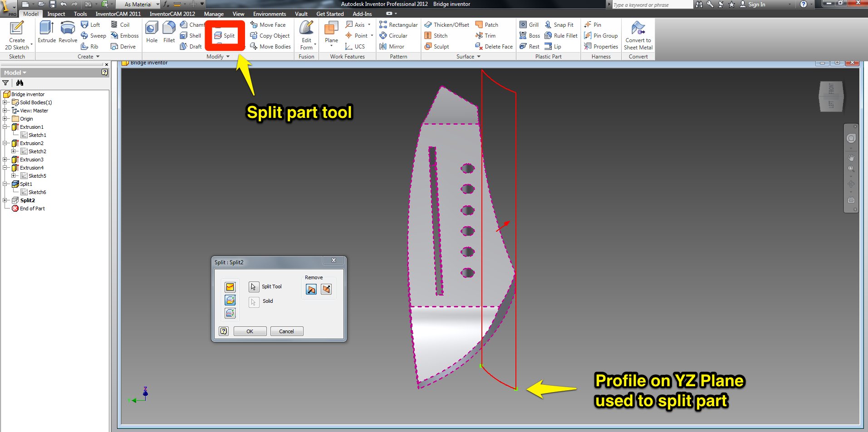Choose Trim Solid method in Split dialog
Image resolution: width=868 pixels, height=432 pixels.
click(x=230, y=300)
